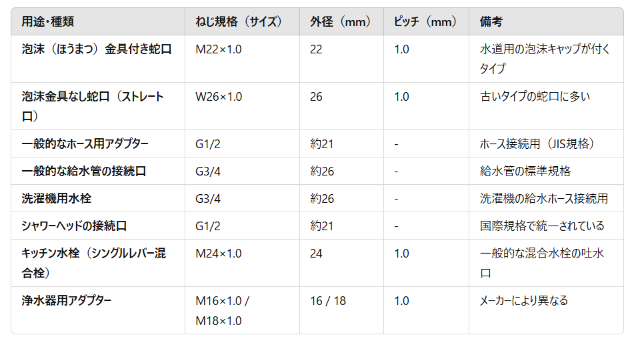
Task: Click the 古いタイプの蛇口に多い remark
Action: tap(535, 97)
